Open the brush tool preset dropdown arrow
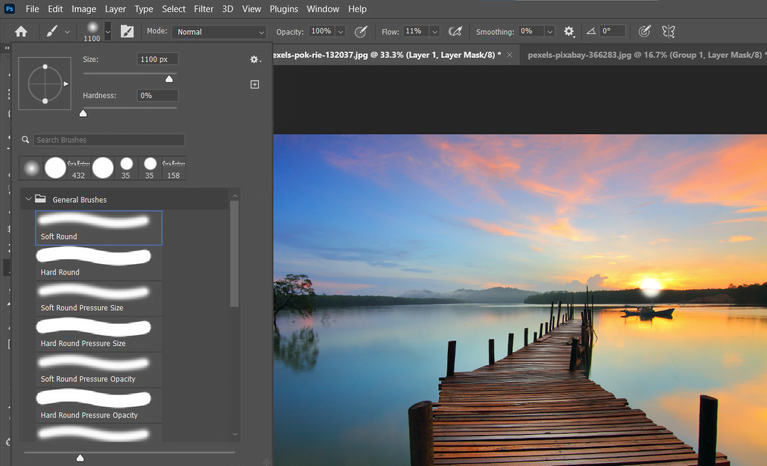 coord(68,32)
